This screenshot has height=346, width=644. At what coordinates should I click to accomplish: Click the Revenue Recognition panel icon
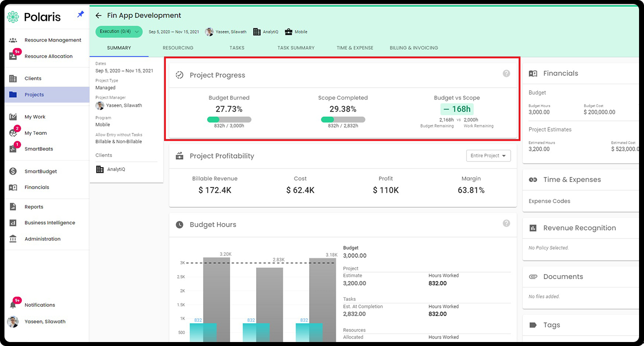click(x=533, y=228)
